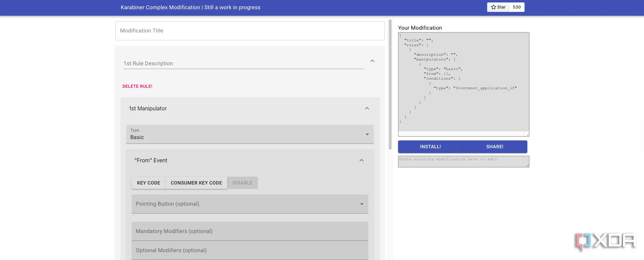Open the Pointing Button dropdown arrow

(x=362, y=204)
